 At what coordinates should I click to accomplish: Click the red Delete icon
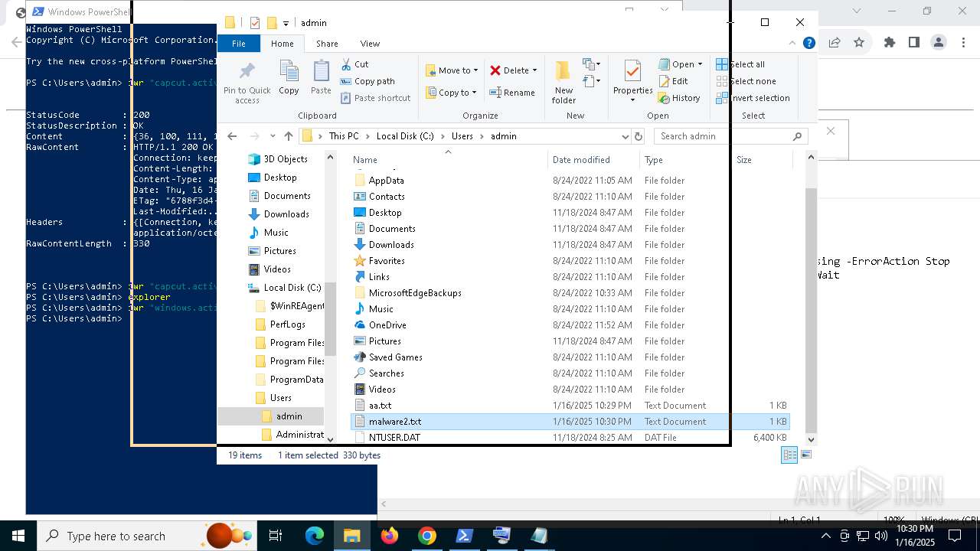pos(495,70)
